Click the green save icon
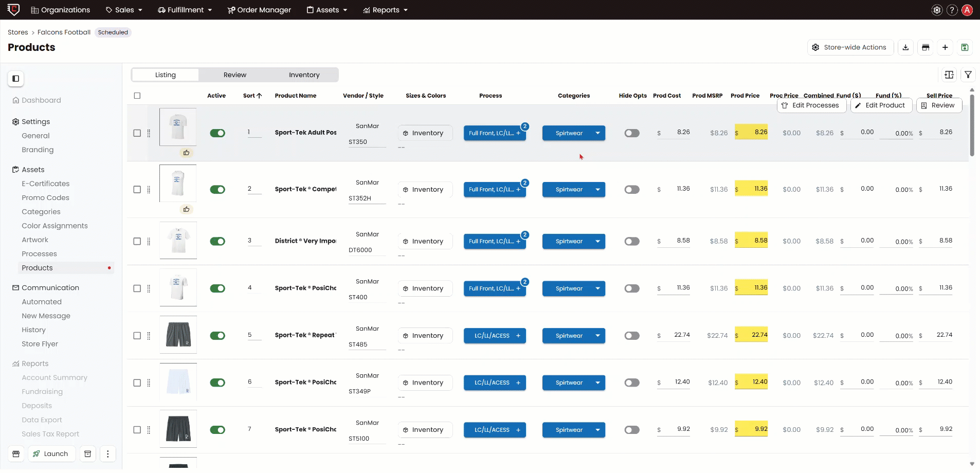This screenshot has width=980, height=473. (965, 47)
